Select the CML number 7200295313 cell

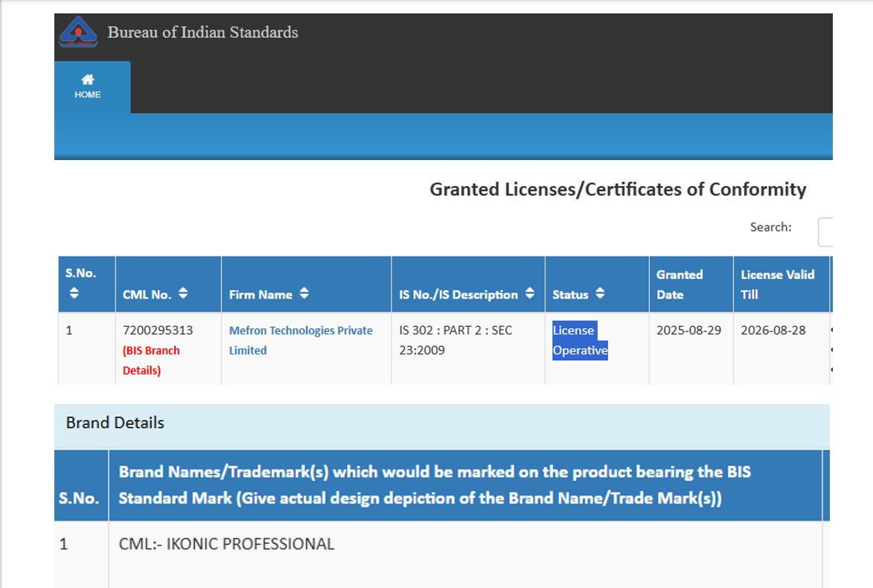click(x=157, y=330)
